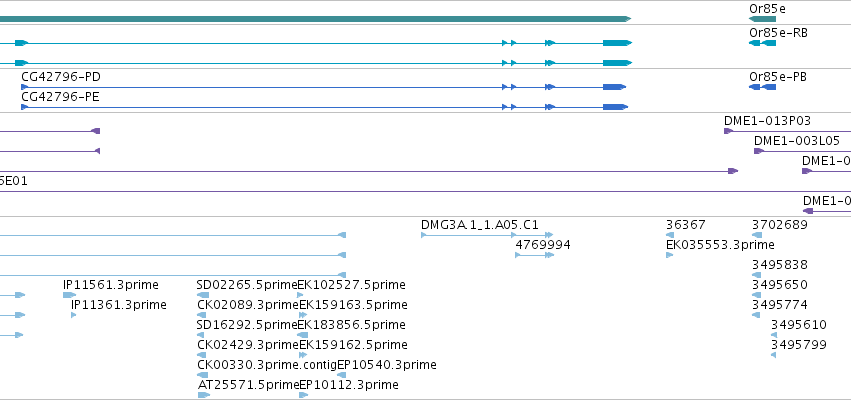Select the feature glyph under 4769994
The image size is (851, 400).
[535, 255]
